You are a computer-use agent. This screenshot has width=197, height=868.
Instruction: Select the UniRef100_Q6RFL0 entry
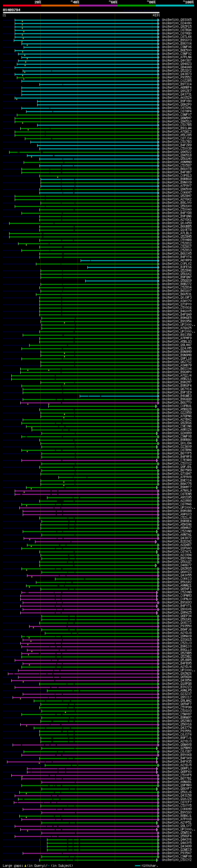(x=177, y=769)
